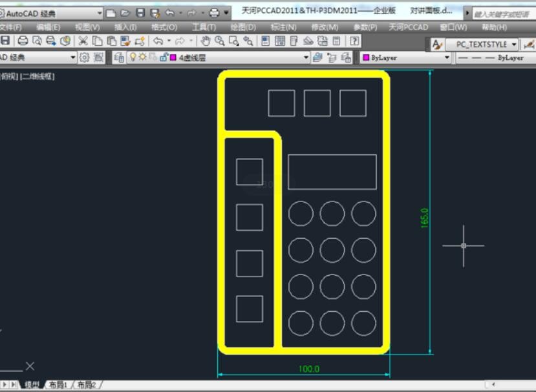Expand the 4虚线层 layer dropdown
The height and width of the screenshot is (392, 536).
306,57
